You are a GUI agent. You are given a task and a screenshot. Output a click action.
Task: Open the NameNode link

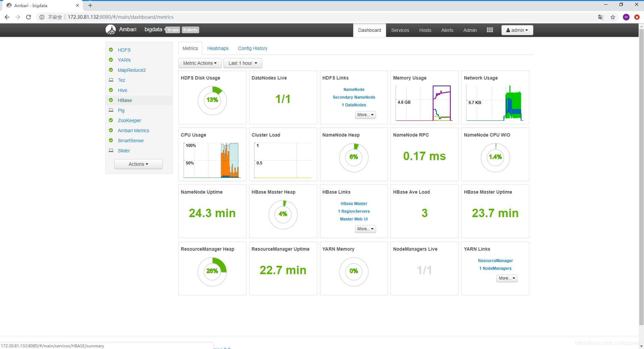[x=354, y=90]
